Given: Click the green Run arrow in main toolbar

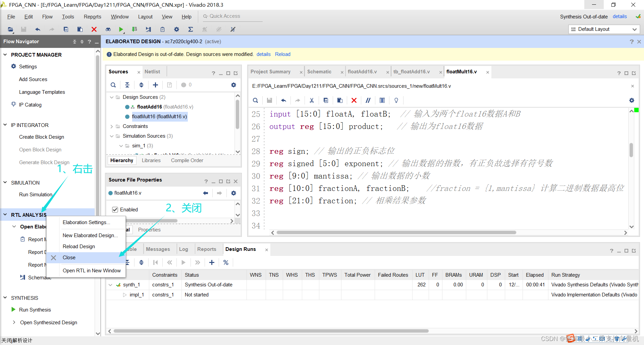Looking at the screenshot, I should point(121,29).
